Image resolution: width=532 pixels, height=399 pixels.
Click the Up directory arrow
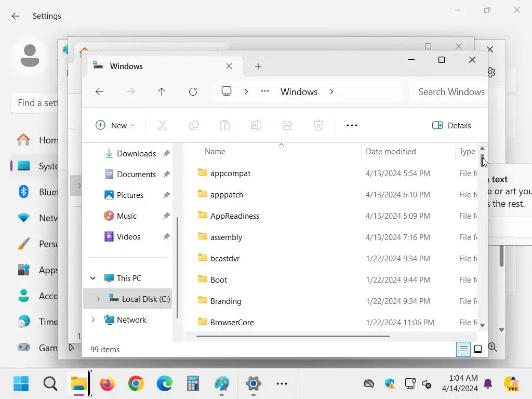click(162, 91)
